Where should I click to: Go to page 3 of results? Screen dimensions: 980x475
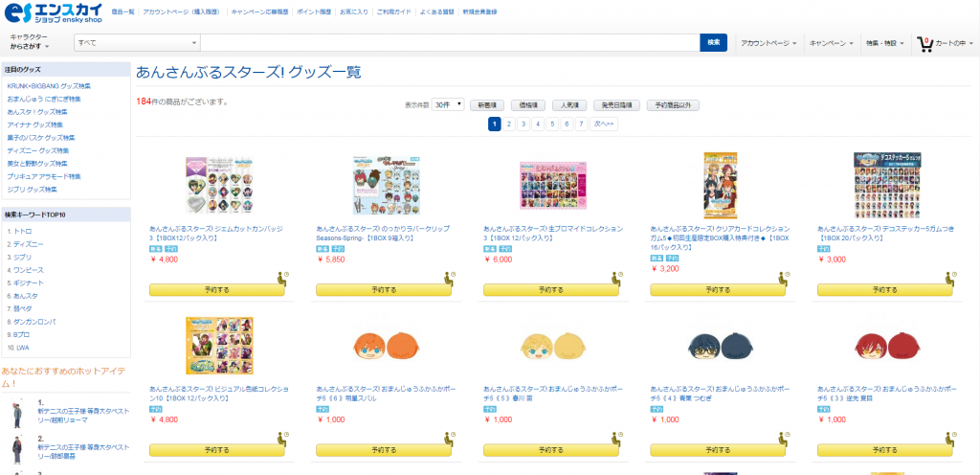coord(523,124)
